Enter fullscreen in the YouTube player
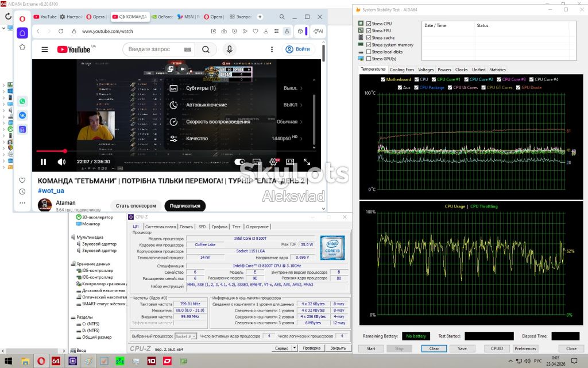The width and height of the screenshot is (588, 368). point(307,162)
